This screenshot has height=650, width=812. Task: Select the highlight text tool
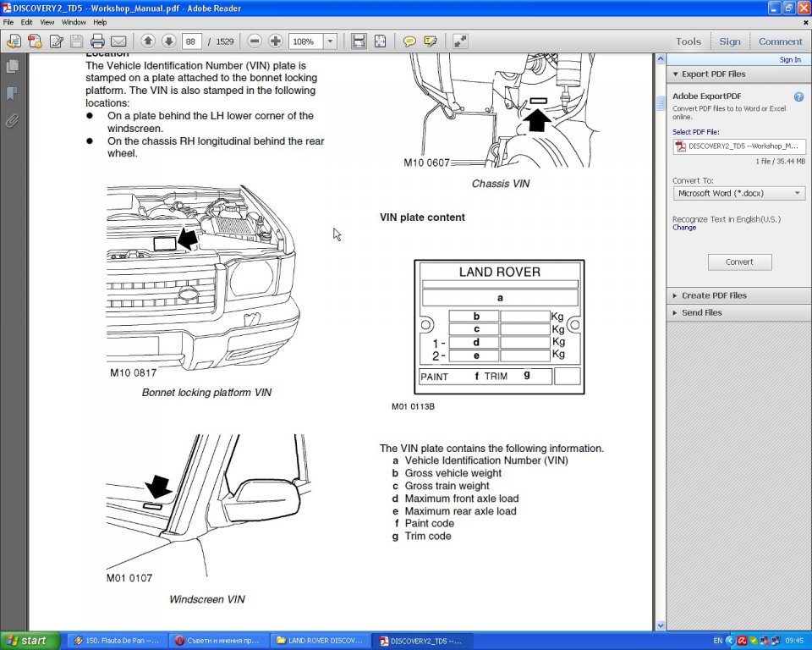tap(431, 41)
